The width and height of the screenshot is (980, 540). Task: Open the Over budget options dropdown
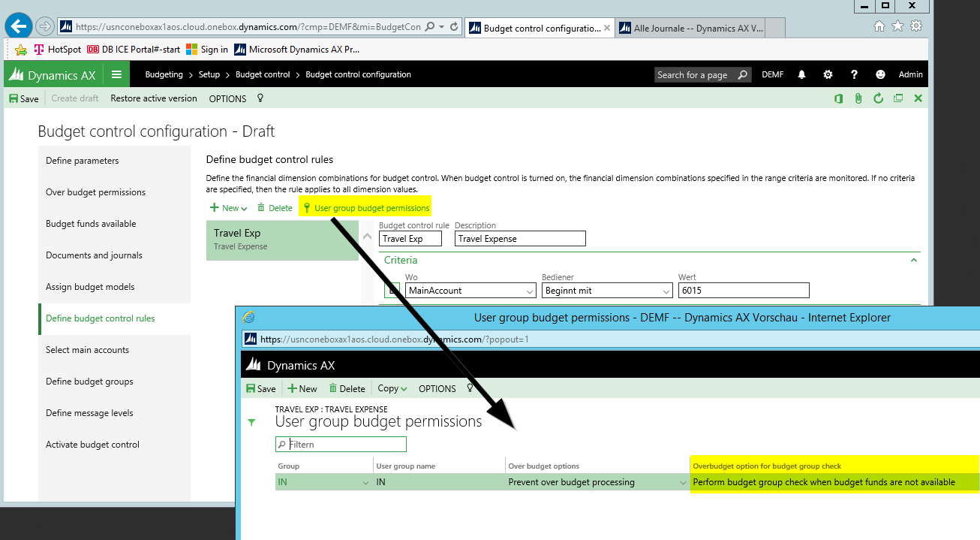[x=683, y=482]
